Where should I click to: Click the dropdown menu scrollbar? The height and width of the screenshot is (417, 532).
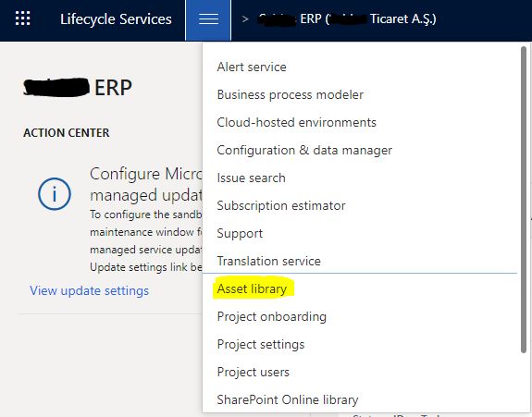click(x=524, y=200)
